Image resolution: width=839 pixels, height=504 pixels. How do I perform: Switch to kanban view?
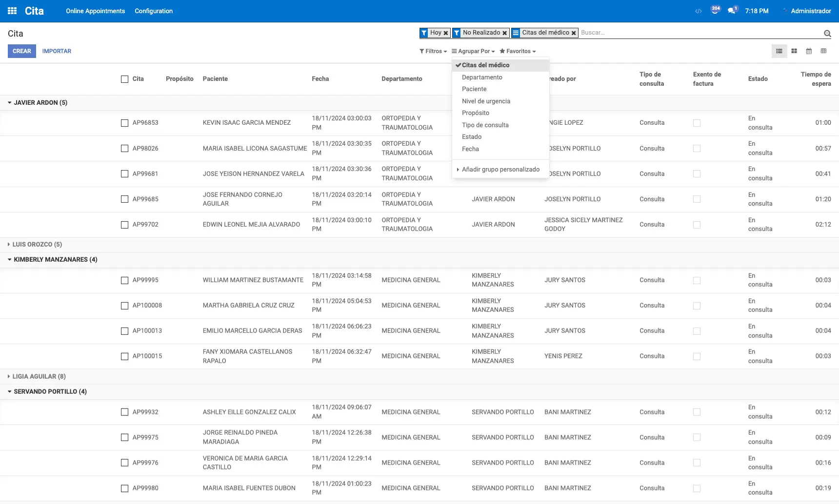coord(794,51)
